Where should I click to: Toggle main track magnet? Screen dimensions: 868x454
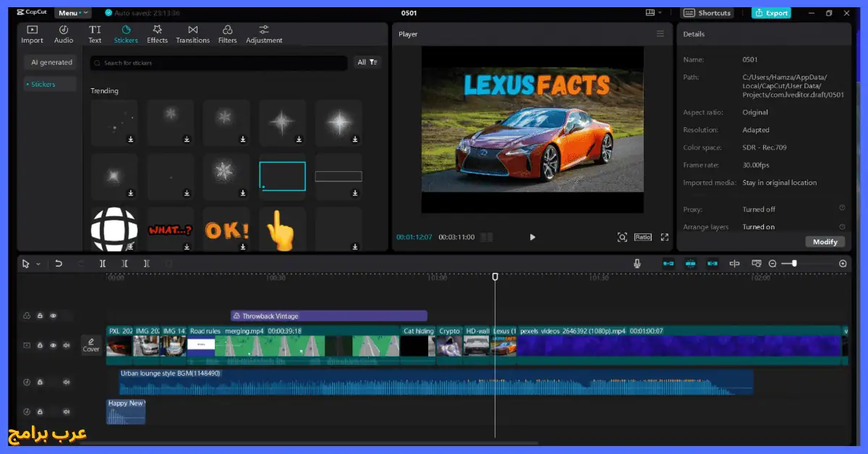[668, 264]
